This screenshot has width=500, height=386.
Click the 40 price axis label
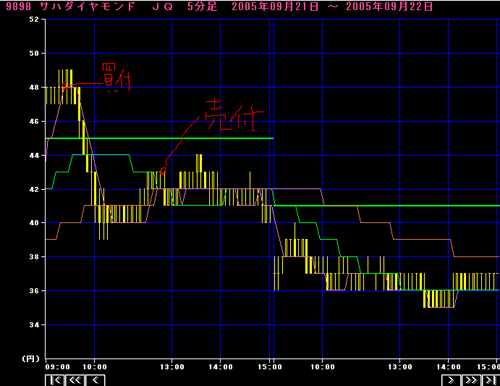coord(34,223)
